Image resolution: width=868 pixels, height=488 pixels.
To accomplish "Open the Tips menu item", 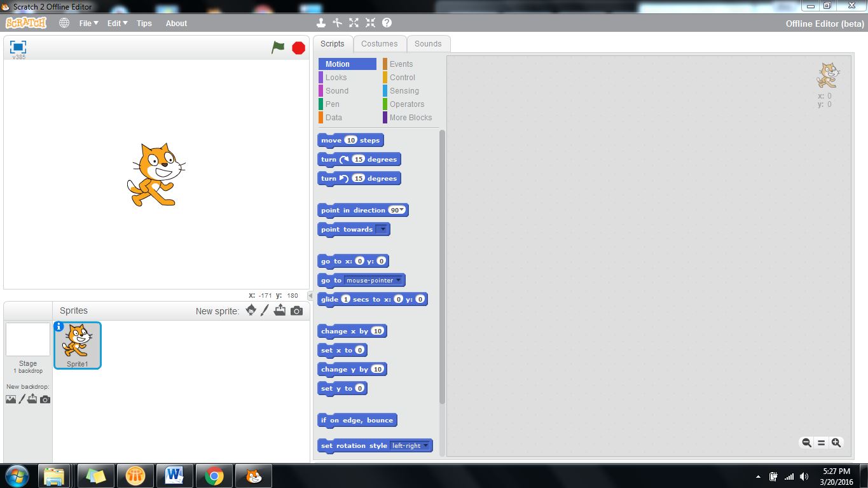I will 144,23.
